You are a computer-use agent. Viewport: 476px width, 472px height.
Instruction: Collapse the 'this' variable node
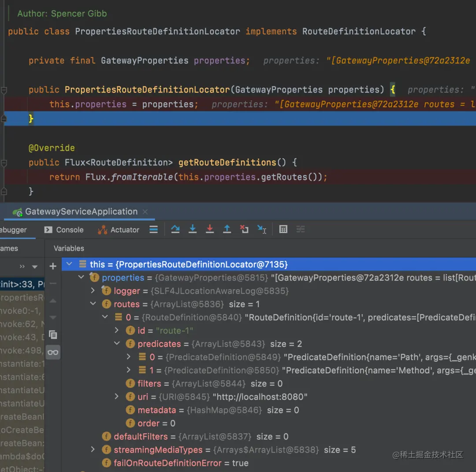(x=69, y=264)
